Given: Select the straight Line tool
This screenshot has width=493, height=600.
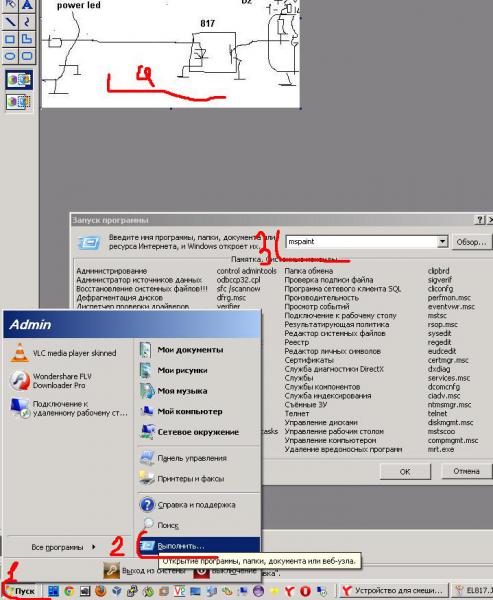Looking at the screenshot, I should click(10, 21).
